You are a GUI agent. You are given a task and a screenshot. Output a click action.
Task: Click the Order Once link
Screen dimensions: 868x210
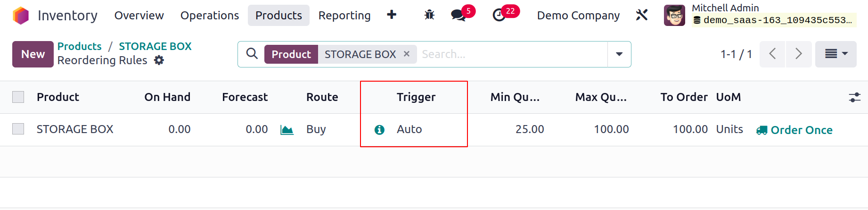794,130
